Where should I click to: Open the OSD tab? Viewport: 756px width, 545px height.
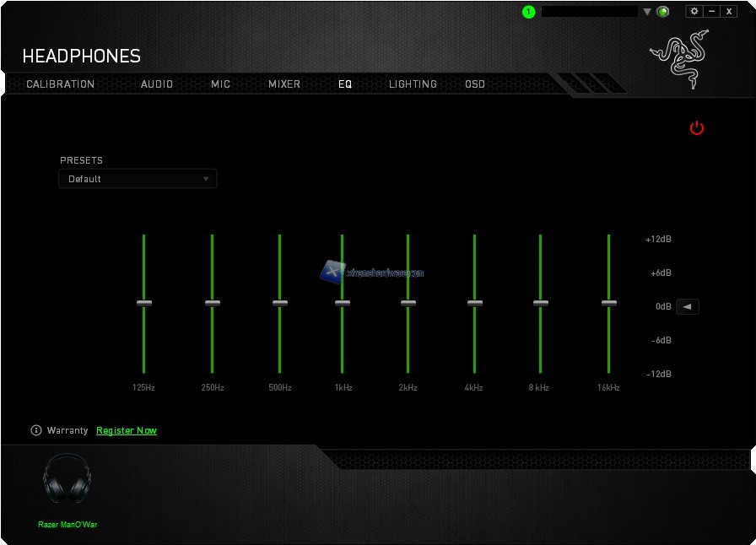(x=475, y=84)
